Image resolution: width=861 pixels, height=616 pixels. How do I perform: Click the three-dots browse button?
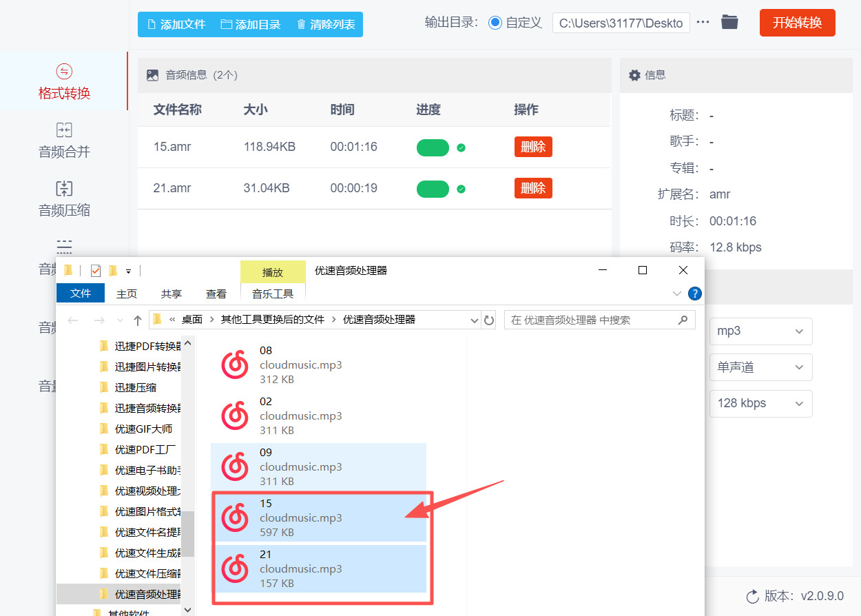(x=703, y=22)
